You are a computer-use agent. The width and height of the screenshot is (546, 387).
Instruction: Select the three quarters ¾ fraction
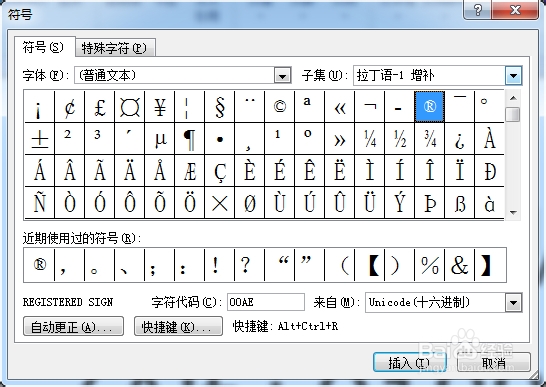click(x=429, y=139)
